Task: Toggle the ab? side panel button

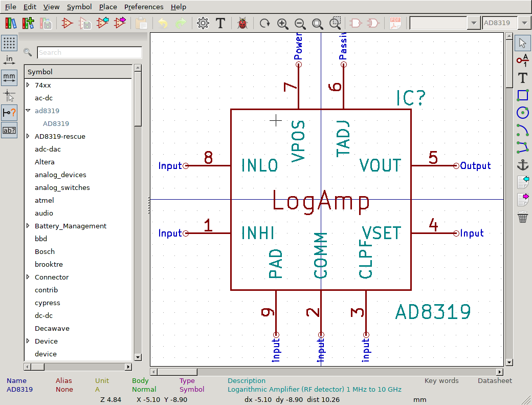Action: [x=9, y=131]
